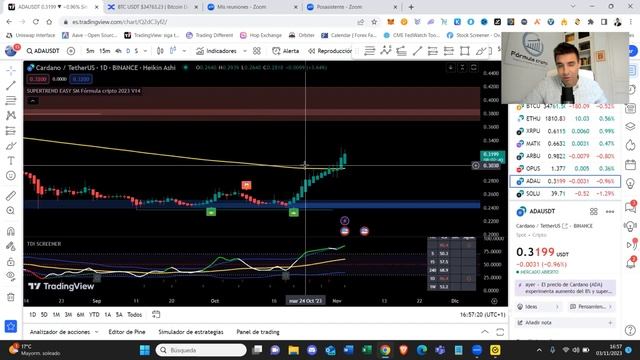Switch to 4h timeframe

[x=118, y=51]
